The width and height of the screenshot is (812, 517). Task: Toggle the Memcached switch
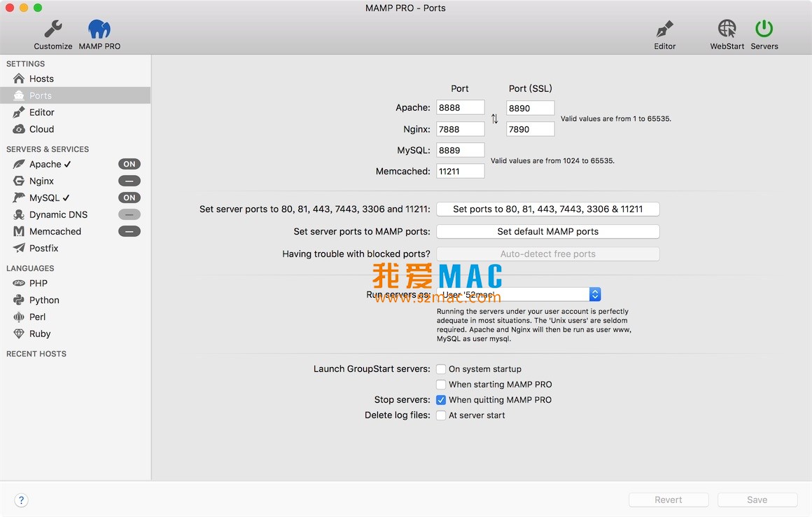(x=129, y=231)
